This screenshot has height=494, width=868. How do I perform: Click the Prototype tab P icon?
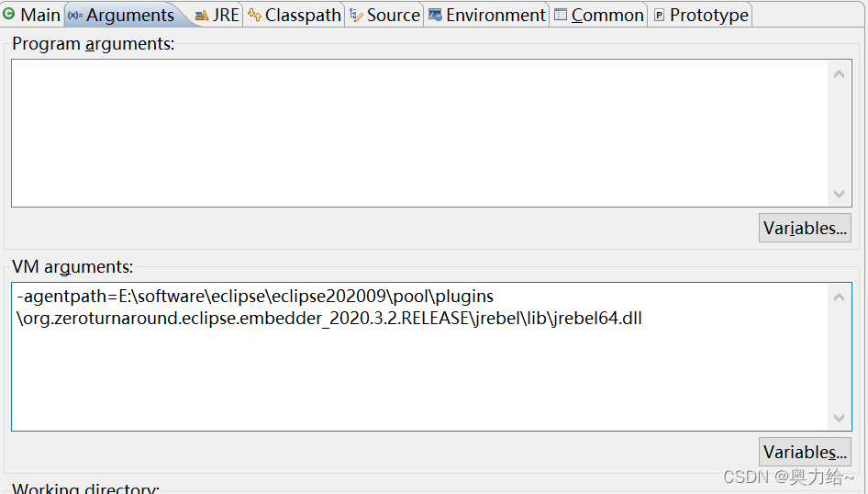[659, 15]
